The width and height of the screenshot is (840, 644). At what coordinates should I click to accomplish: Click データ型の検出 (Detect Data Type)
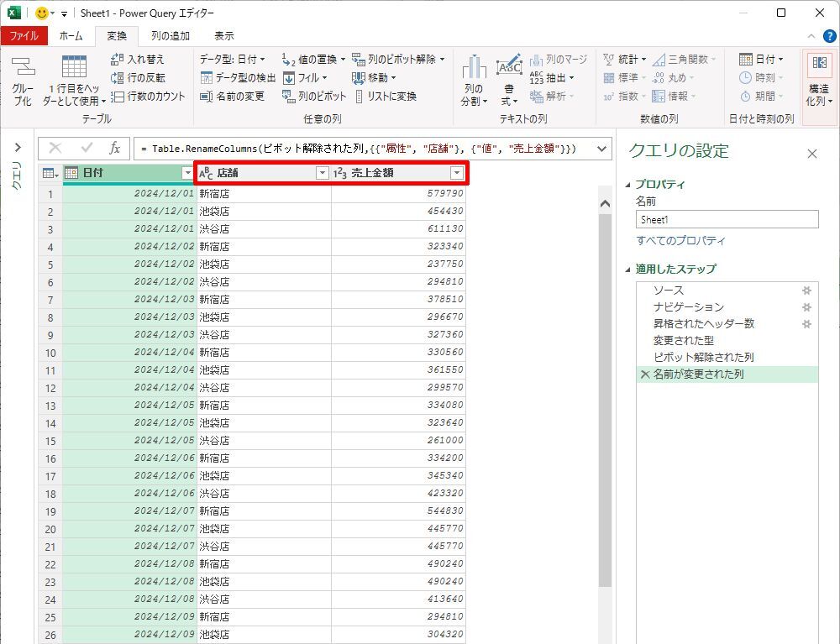(x=238, y=78)
